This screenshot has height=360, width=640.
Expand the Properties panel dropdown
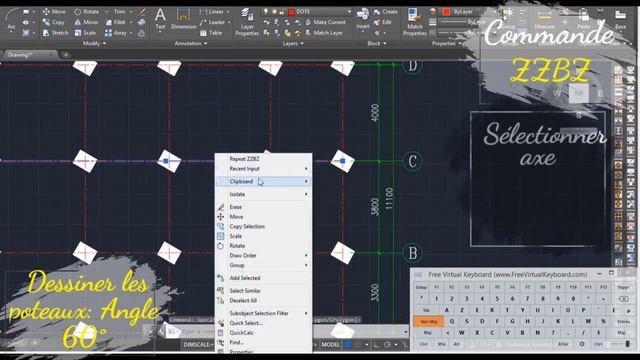[x=447, y=43]
